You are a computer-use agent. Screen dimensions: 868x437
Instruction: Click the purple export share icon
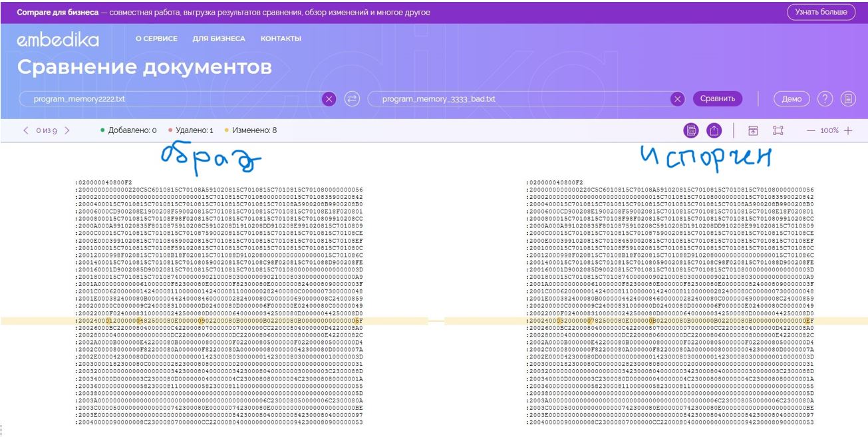click(714, 130)
